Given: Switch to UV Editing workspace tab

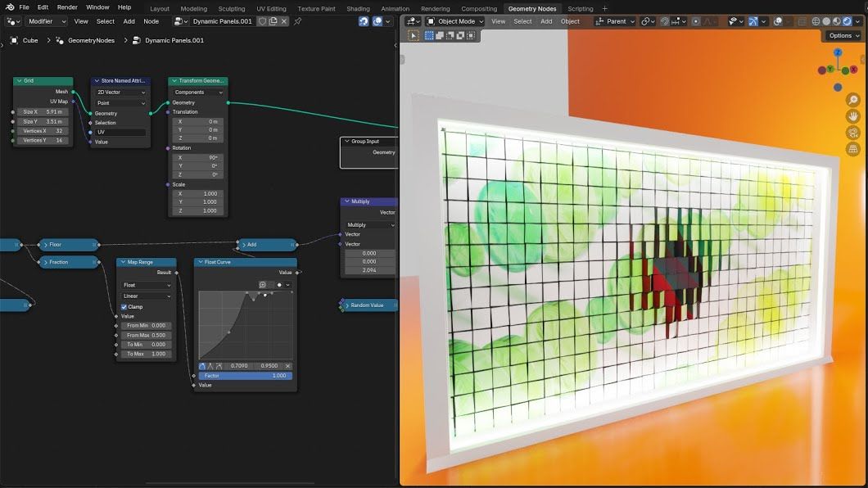Looking at the screenshot, I should coord(271,9).
